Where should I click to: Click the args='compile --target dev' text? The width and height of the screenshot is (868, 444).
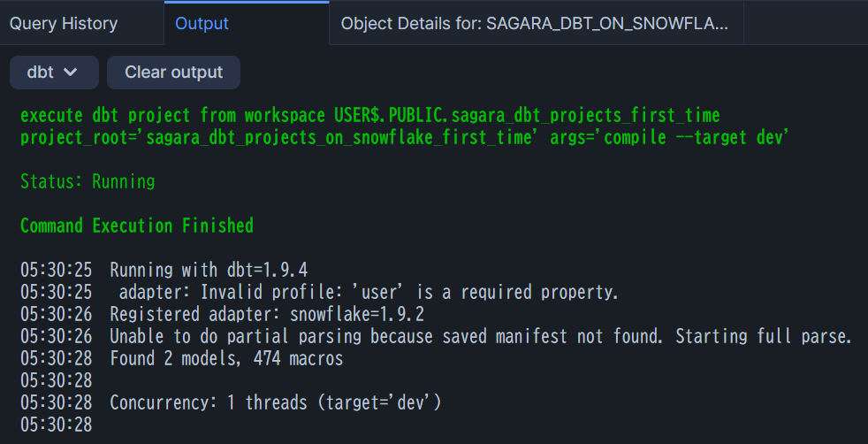[x=669, y=138]
